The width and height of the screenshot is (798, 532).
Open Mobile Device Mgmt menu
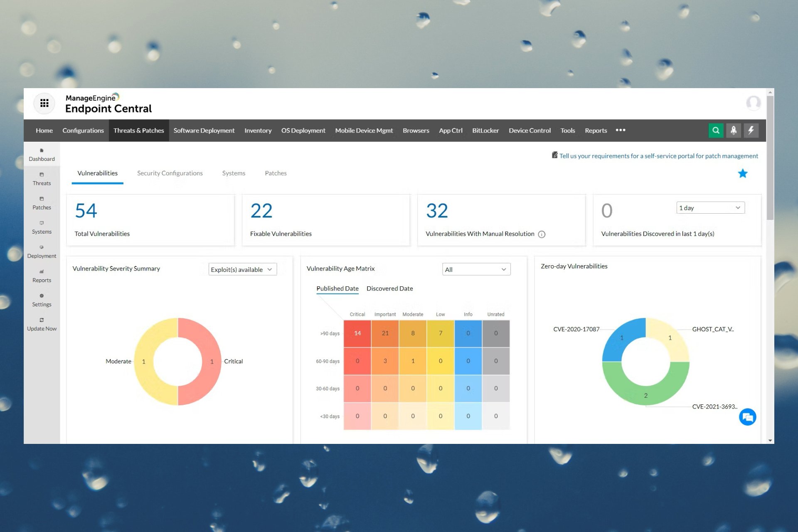pyautogui.click(x=364, y=131)
